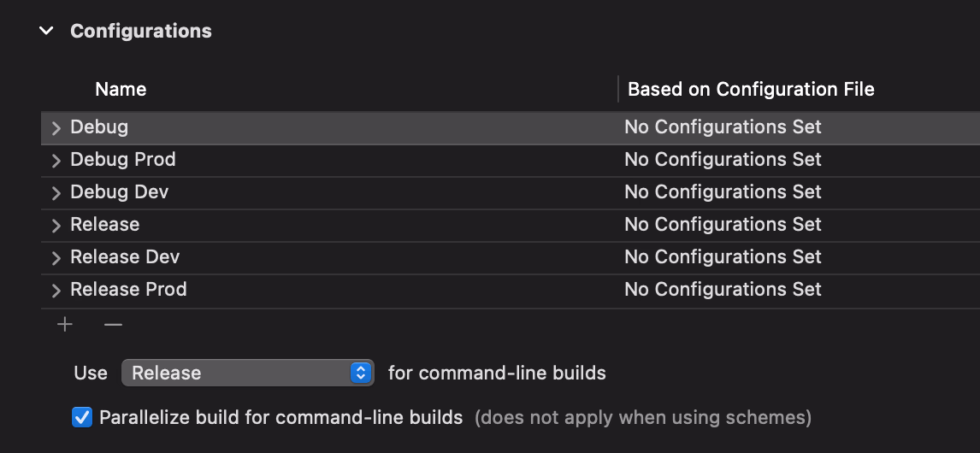Expand the Debug Dev disclosure arrow
This screenshot has height=453, width=980.
(x=56, y=193)
